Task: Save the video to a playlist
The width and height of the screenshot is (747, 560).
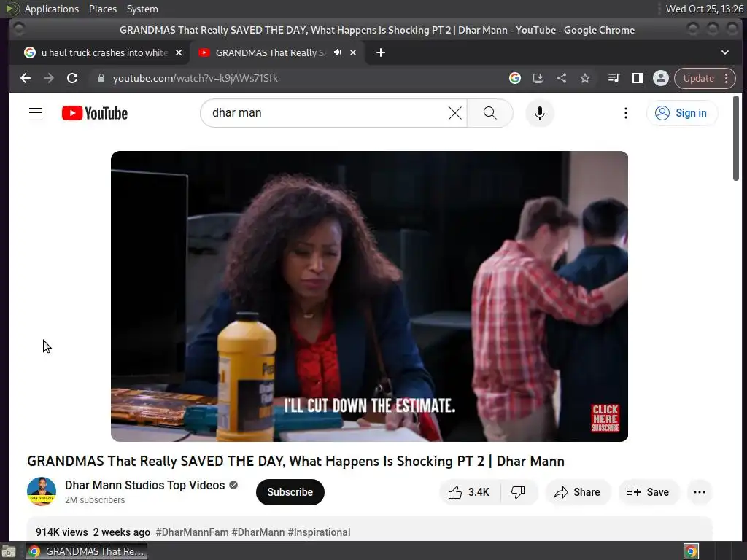Action: [648, 492]
